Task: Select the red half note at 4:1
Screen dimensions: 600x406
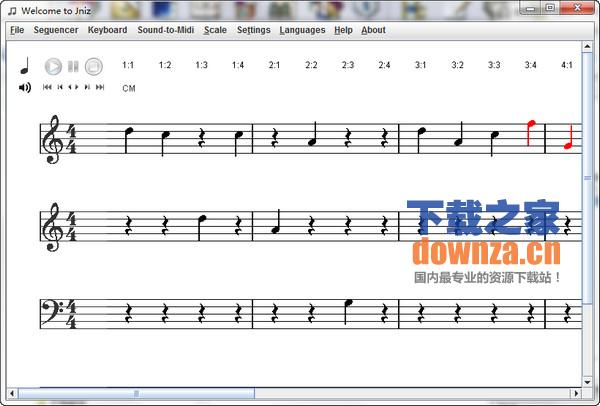Action: click(x=568, y=137)
